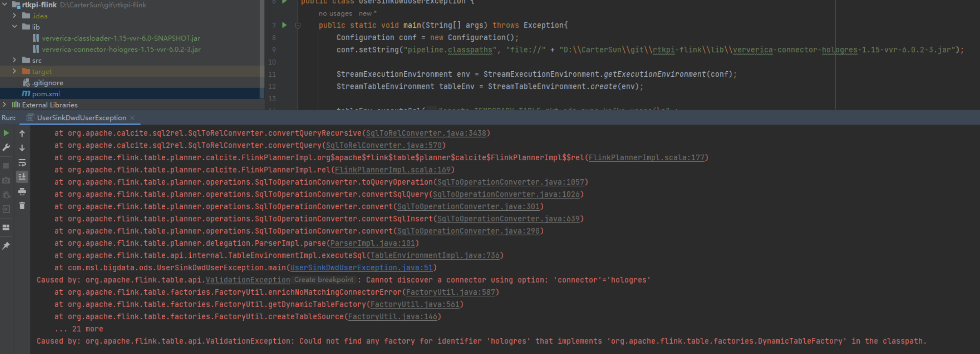Image resolution: width=980 pixels, height=354 pixels.
Task: Open UserSinkDwdUserException.java:51 link
Action: pyautogui.click(x=361, y=268)
